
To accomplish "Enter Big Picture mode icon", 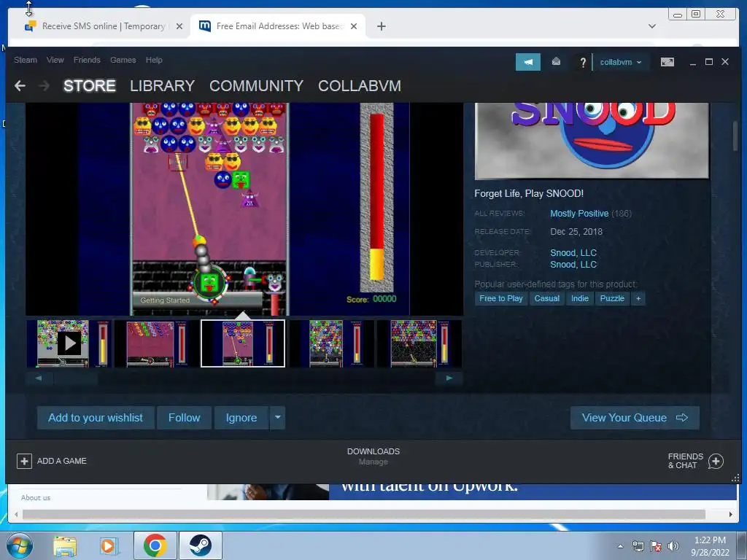I will 667,62.
